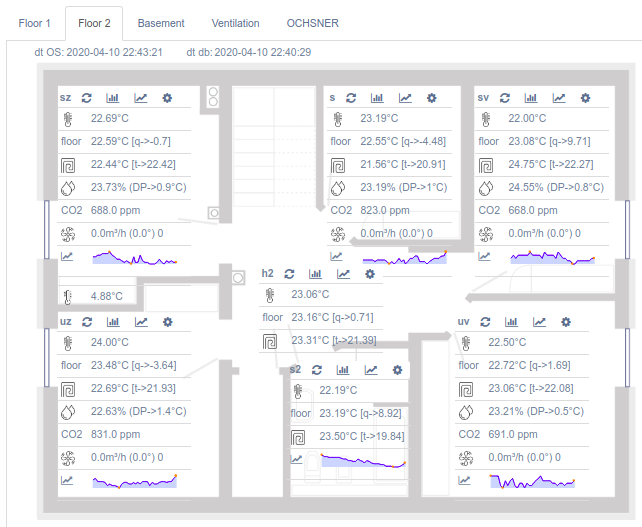Open the Basement tab

pos(161,22)
